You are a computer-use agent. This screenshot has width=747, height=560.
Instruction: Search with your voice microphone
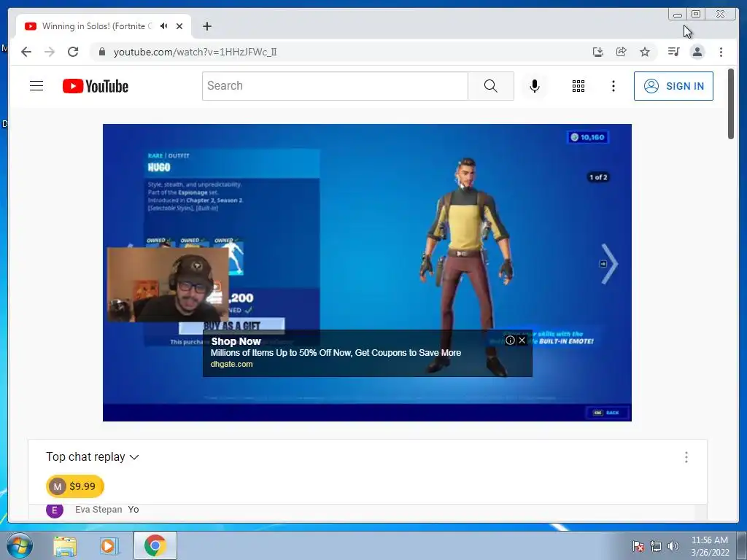[535, 86]
